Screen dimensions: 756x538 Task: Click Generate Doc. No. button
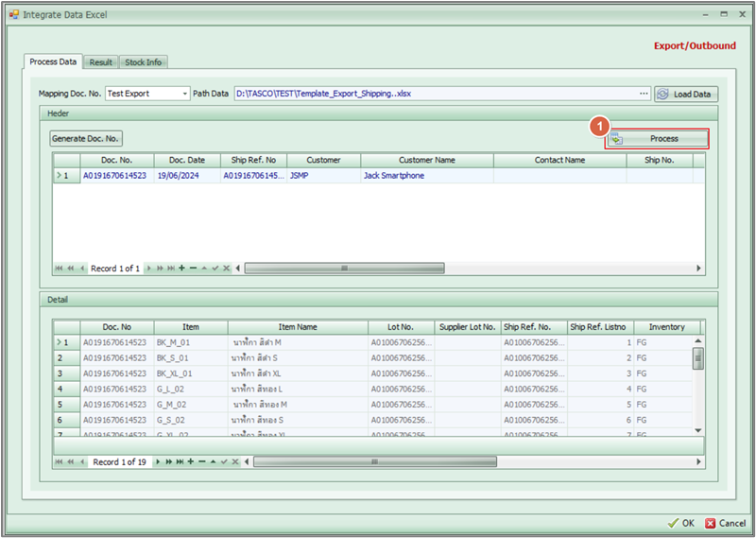tap(86, 138)
